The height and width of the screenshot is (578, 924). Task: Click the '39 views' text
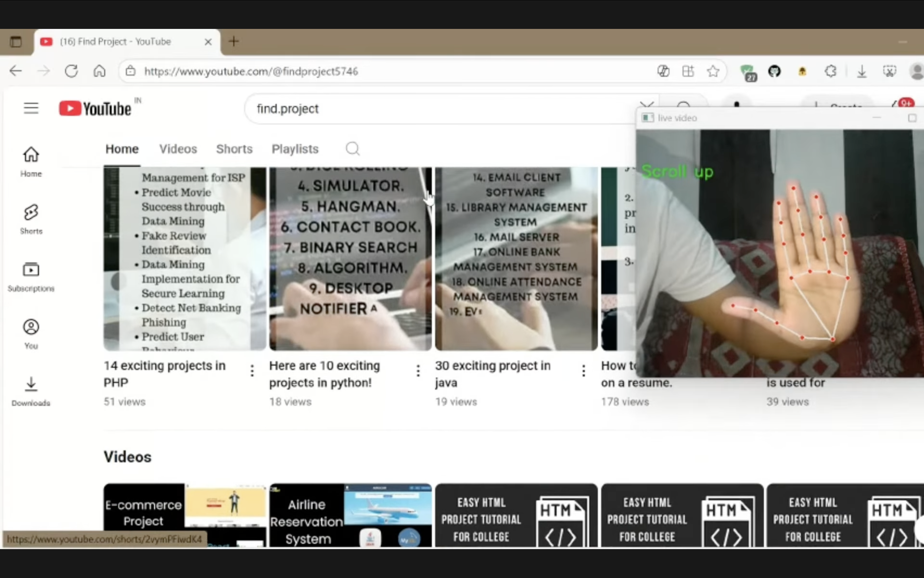point(788,402)
